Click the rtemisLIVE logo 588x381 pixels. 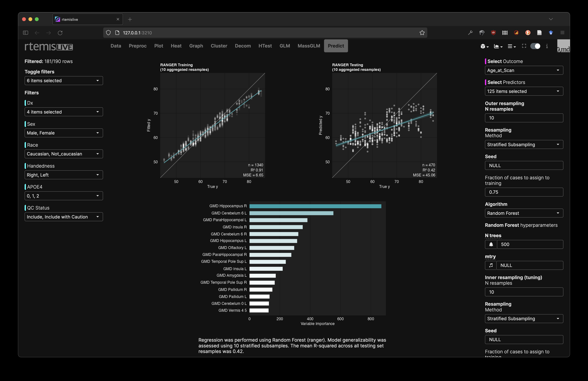click(x=49, y=47)
